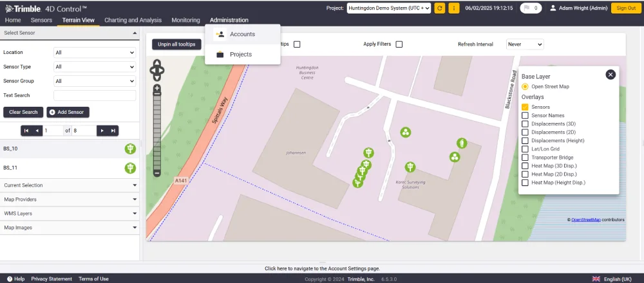Expand the WMS Layers section
This screenshot has width=644, height=283.
pos(70,214)
